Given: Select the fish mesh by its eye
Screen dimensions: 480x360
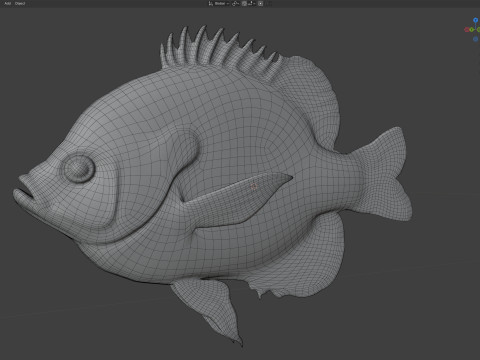Looking at the screenshot, I should [78, 168].
